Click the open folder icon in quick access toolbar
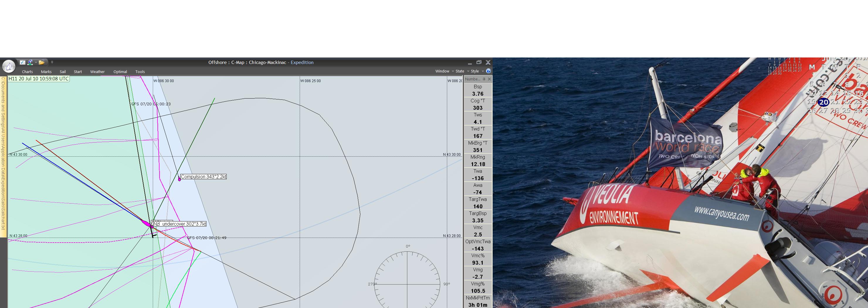868x308 pixels. click(x=41, y=62)
